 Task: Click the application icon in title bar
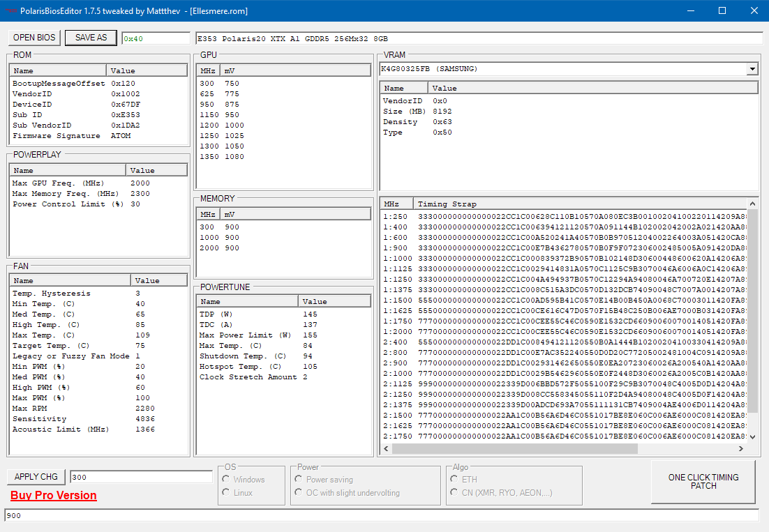(10, 10)
